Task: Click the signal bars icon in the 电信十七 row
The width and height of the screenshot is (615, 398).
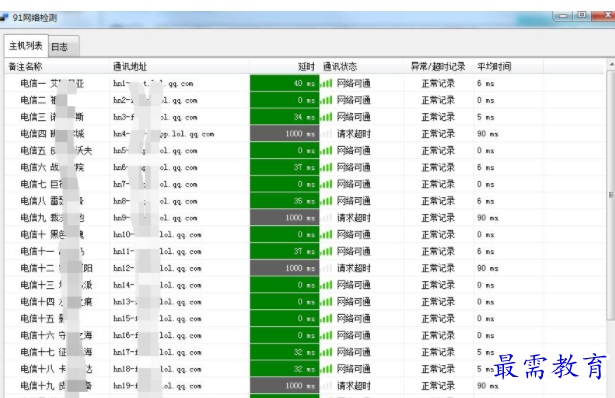Action: point(326,352)
